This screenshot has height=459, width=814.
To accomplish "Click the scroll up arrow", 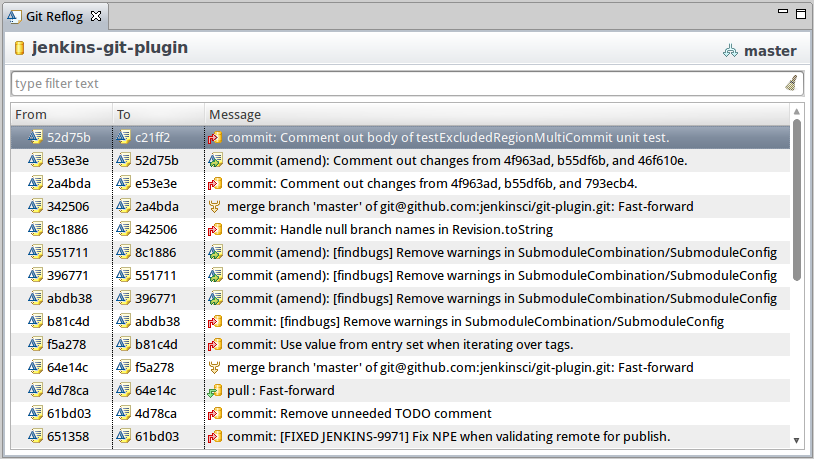I will click(797, 111).
